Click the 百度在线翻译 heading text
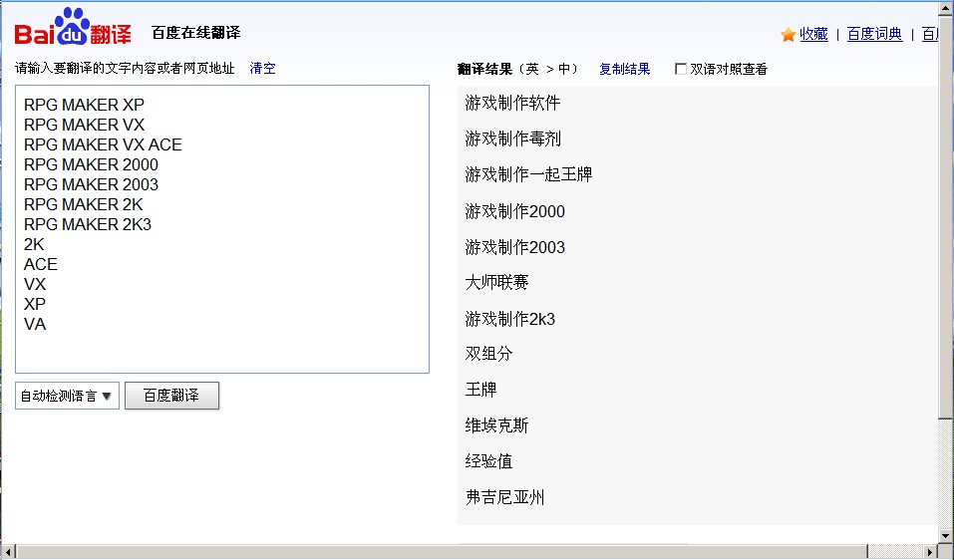The image size is (954, 560). click(196, 33)
